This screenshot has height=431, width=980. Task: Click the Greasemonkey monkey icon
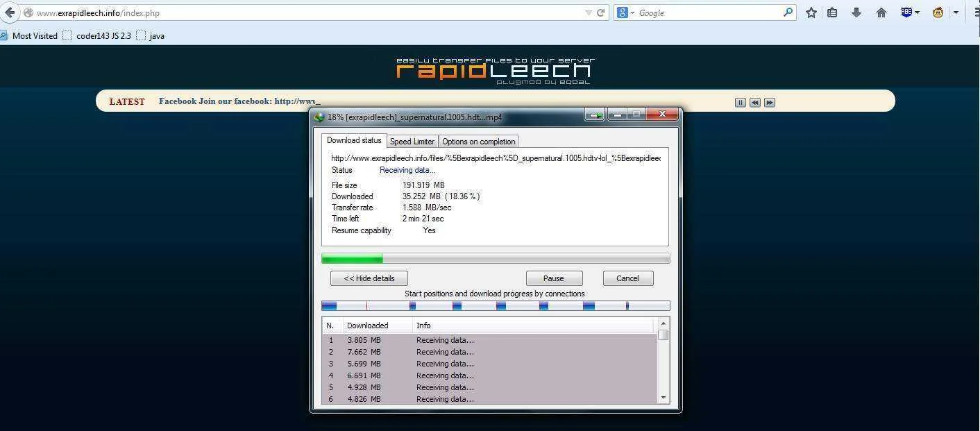[x=938, y=12]
